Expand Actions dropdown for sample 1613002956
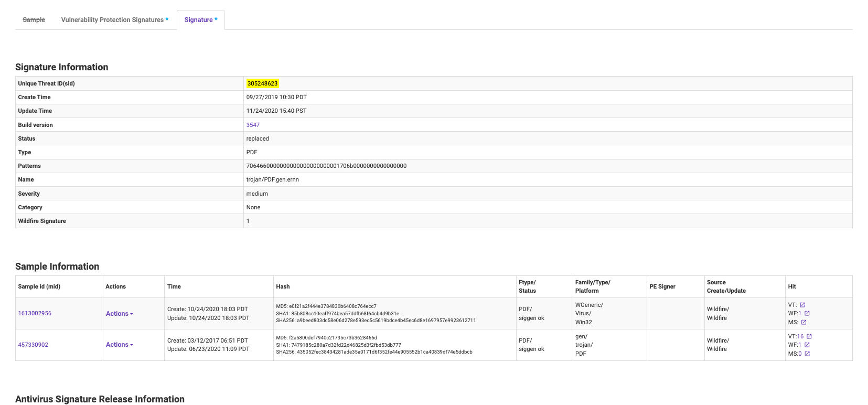The height and width of the screenshot is (405, 868). [x=120, y=314]
